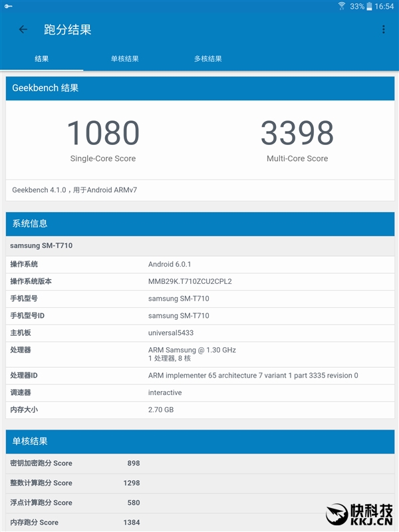Tap the 浮点计算跑分 Score row
399x532 pixels.
pos(200,503)
